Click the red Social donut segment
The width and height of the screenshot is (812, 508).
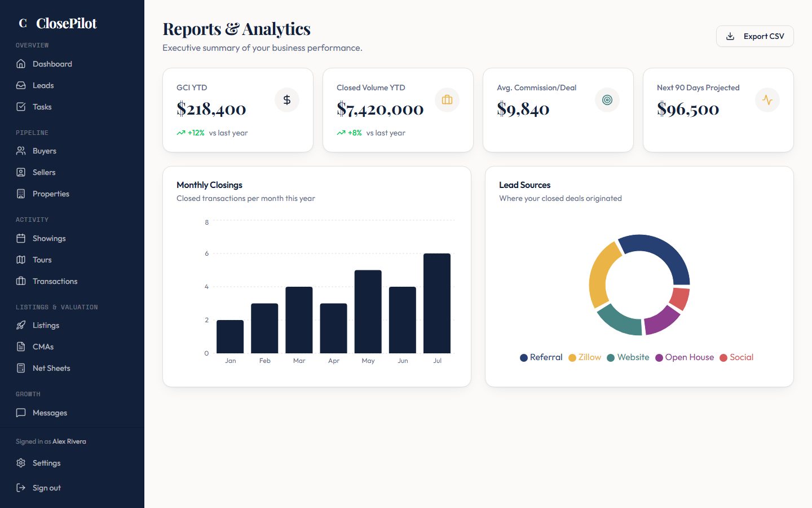point(680,298)
